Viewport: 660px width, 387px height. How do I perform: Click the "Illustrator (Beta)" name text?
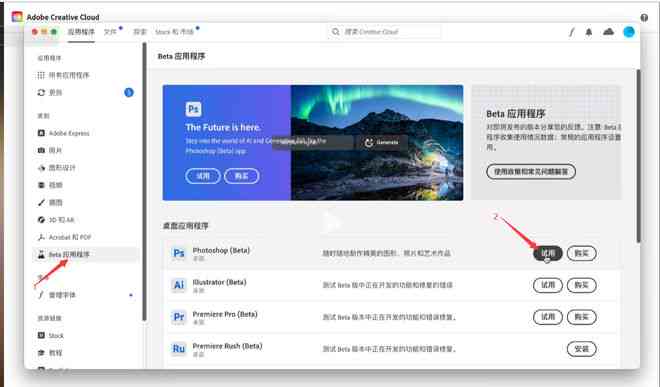(219, 282)
